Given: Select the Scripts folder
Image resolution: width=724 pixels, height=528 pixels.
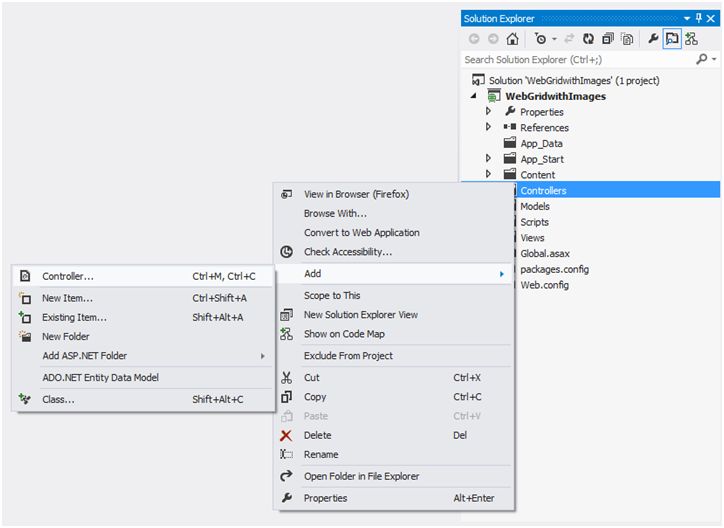Looking at the screenshot, I should [x=535, y=222].
